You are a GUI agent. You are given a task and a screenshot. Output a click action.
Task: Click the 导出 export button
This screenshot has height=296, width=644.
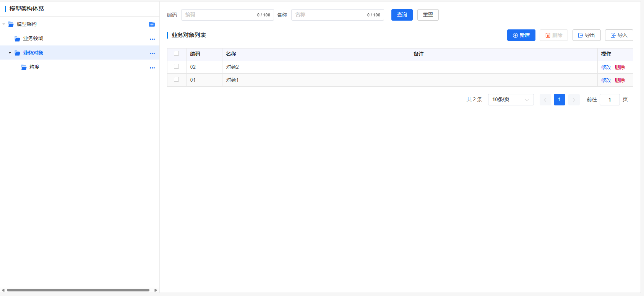[x=586, y=35]
